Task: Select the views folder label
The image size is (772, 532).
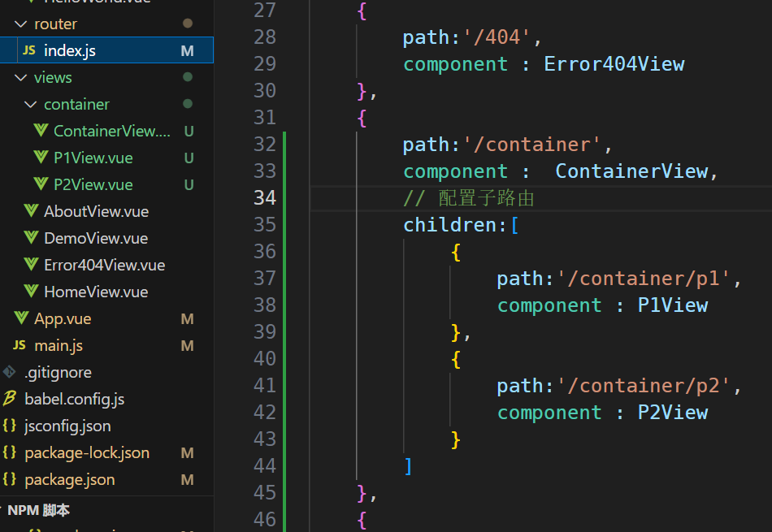Action: [53, 77]
